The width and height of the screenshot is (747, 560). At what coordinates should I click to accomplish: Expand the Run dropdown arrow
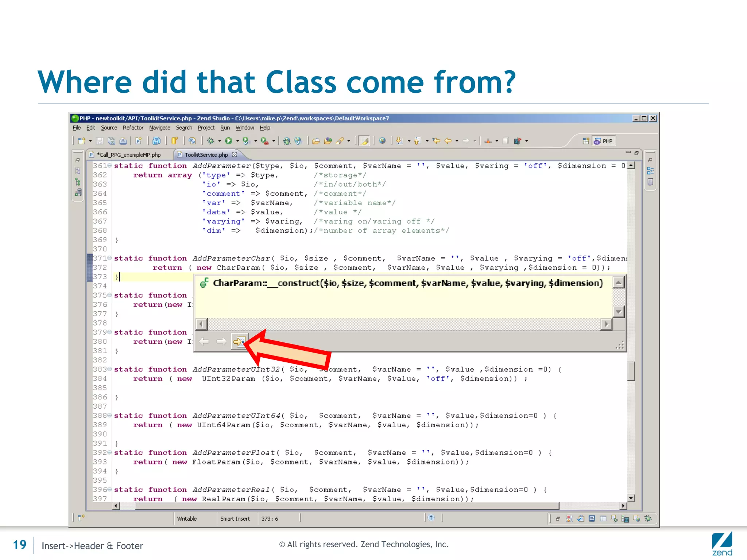click(x=237, y=141)
